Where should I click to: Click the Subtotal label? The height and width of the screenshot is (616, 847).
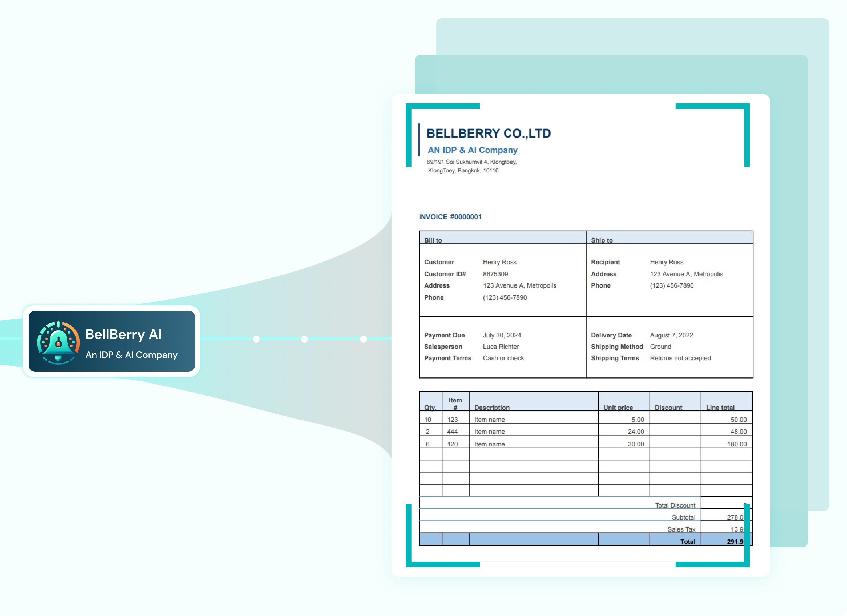pyautogui.click(x=683, y=517)
